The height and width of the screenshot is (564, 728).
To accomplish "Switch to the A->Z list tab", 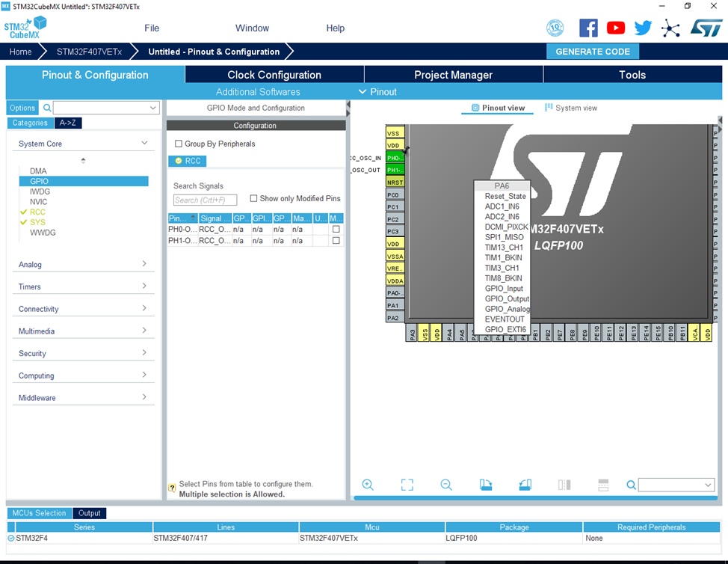I will [68, 123].
